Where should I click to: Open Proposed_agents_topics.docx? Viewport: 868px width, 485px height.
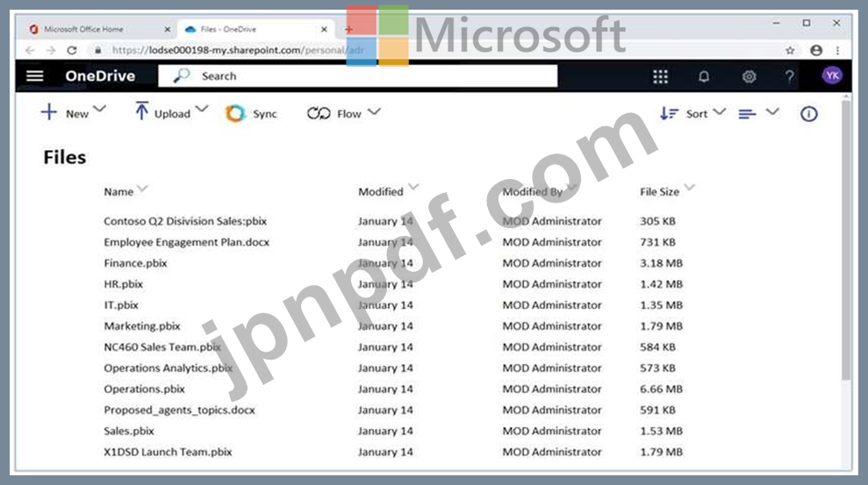(x=179, y=410)
